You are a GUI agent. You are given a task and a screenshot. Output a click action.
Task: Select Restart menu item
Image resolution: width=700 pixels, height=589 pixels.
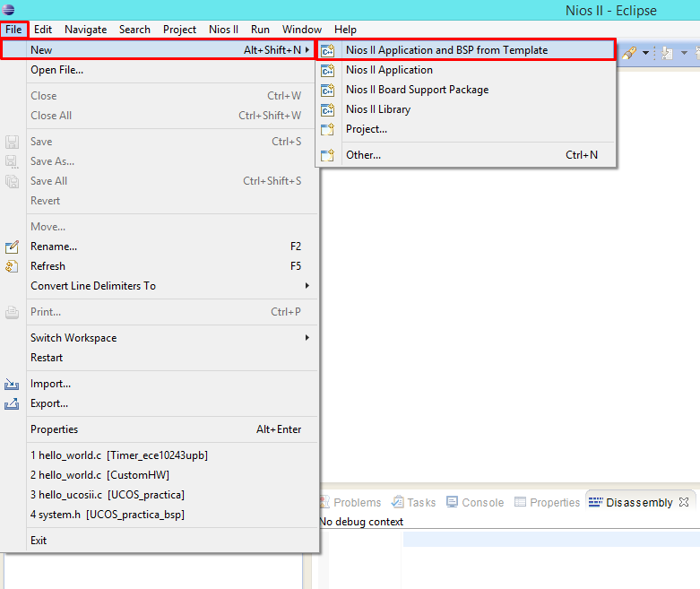(x=159, y=357)
